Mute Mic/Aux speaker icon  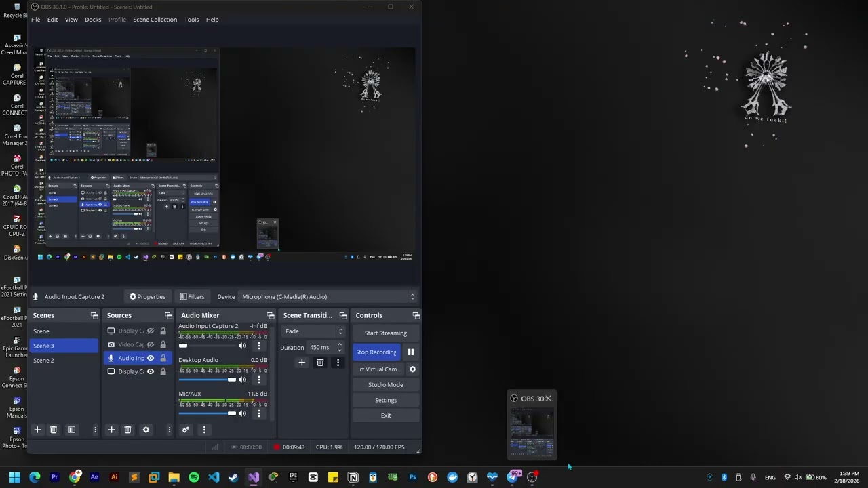coord(242,413)
